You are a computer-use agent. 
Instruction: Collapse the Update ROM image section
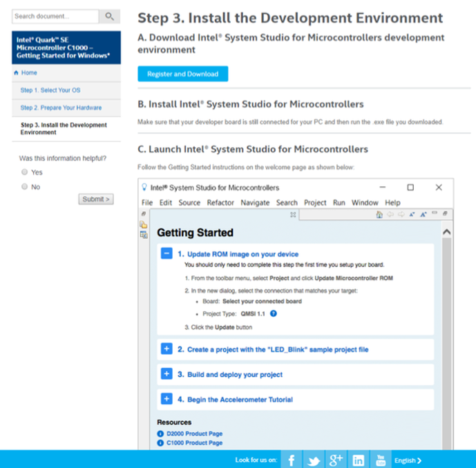[166, 253]
